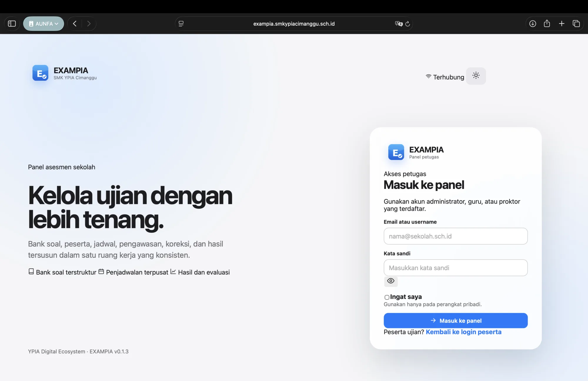Open the Safari downloads icon
Viewport: 588px width, 381px height.
533,24
